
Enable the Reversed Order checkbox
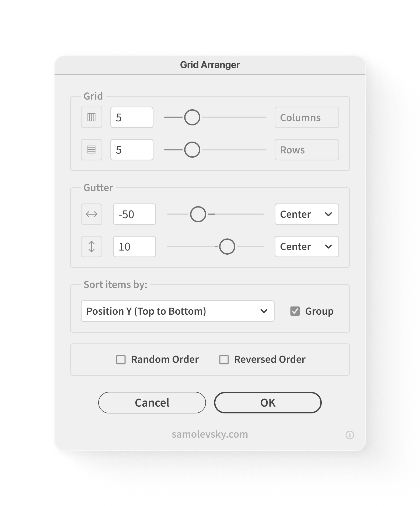(224, 360)
